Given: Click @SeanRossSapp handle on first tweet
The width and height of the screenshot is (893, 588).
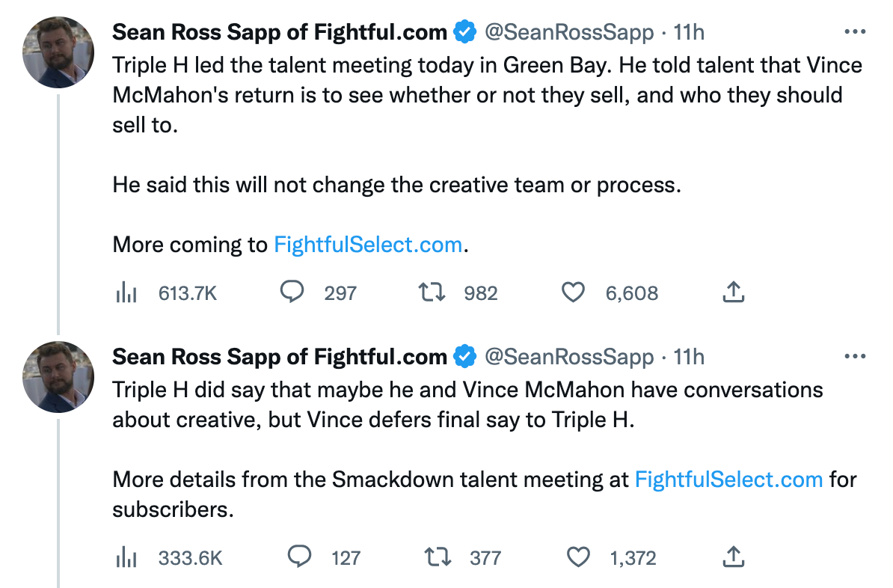Looking at the screenshot, I should click(569, 33).
